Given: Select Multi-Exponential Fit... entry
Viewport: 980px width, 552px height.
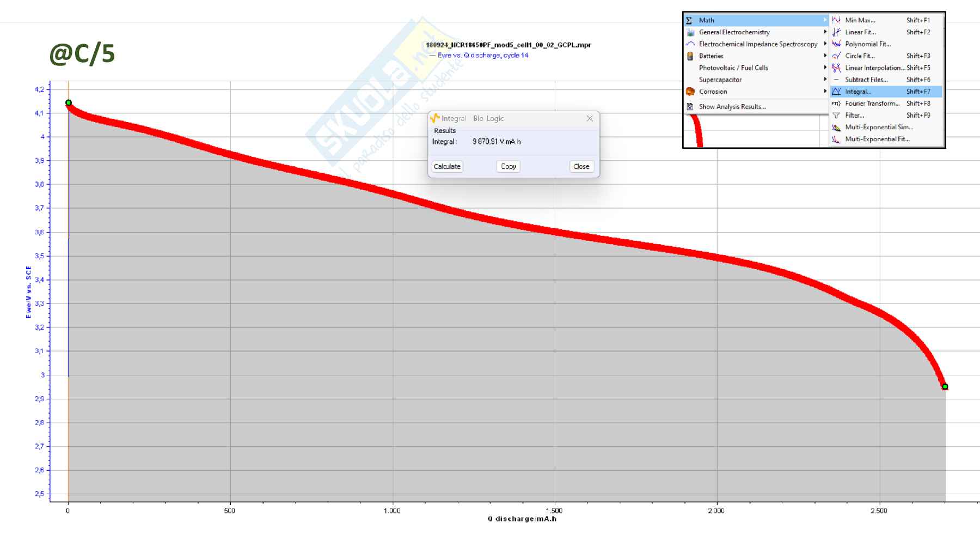Looking at the screenshot, I should tap(877, 139).
